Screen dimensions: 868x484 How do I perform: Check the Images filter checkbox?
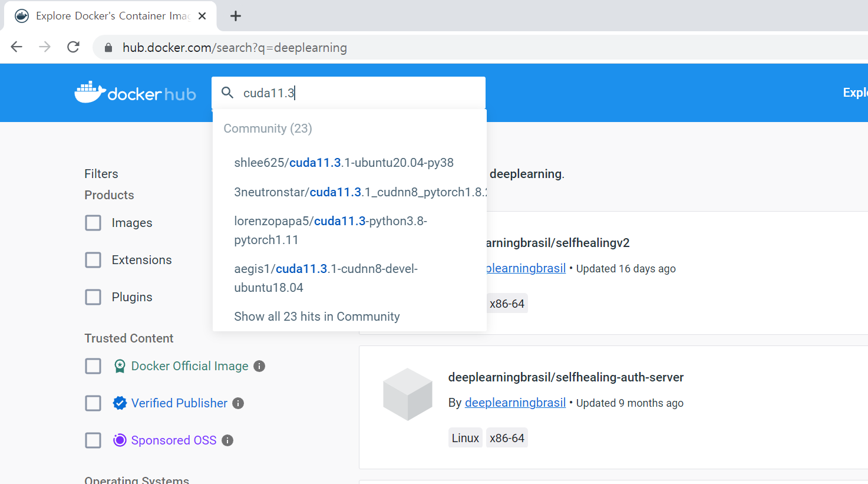(93, 223)
